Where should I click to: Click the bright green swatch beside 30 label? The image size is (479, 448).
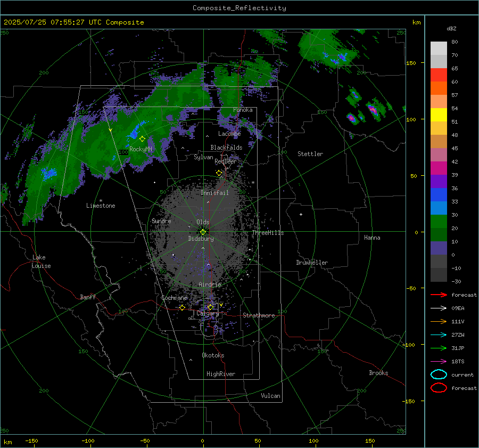tap(439, 222)
